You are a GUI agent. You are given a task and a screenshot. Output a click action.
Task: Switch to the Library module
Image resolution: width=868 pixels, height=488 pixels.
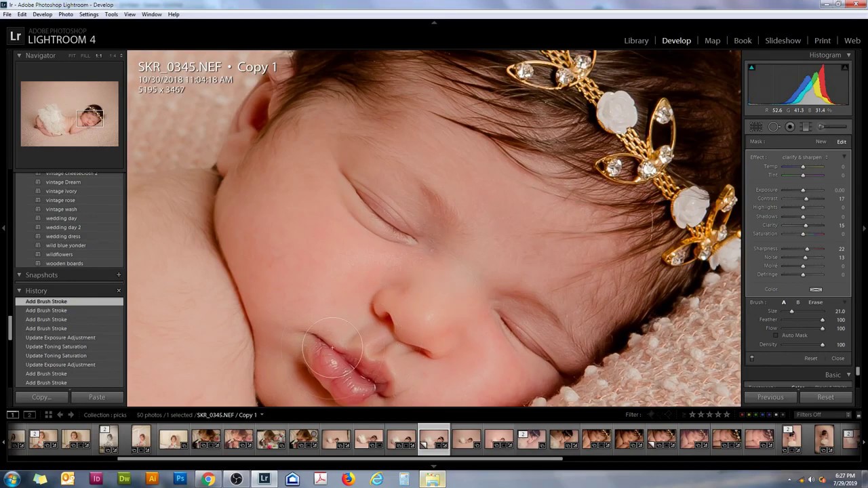click(636, 41)
